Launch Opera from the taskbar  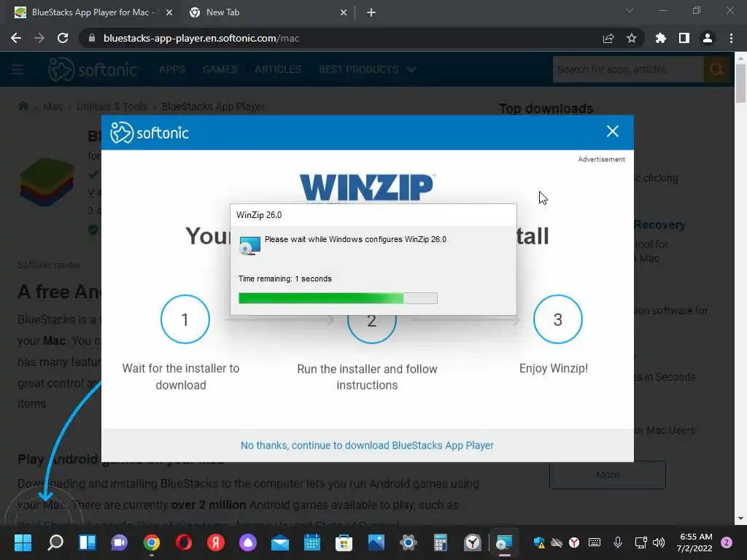click(x=183, y=542)
